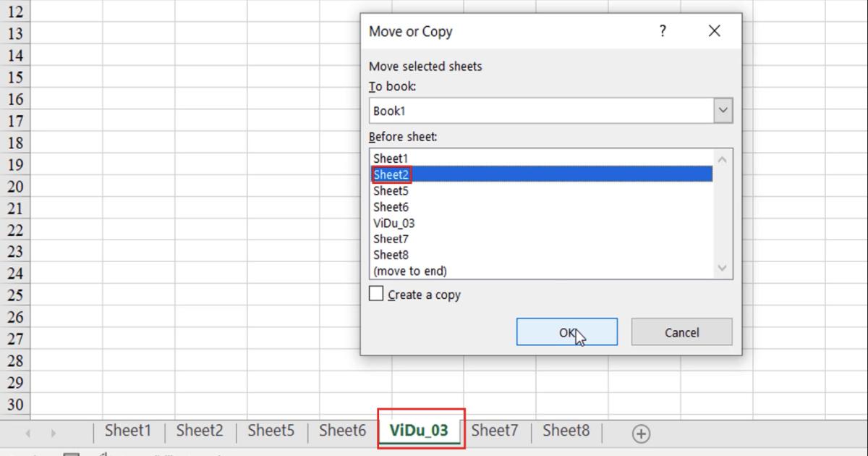Dismiss the dialog with Cancel
The image size is (868, 456).
coord(681,332)
